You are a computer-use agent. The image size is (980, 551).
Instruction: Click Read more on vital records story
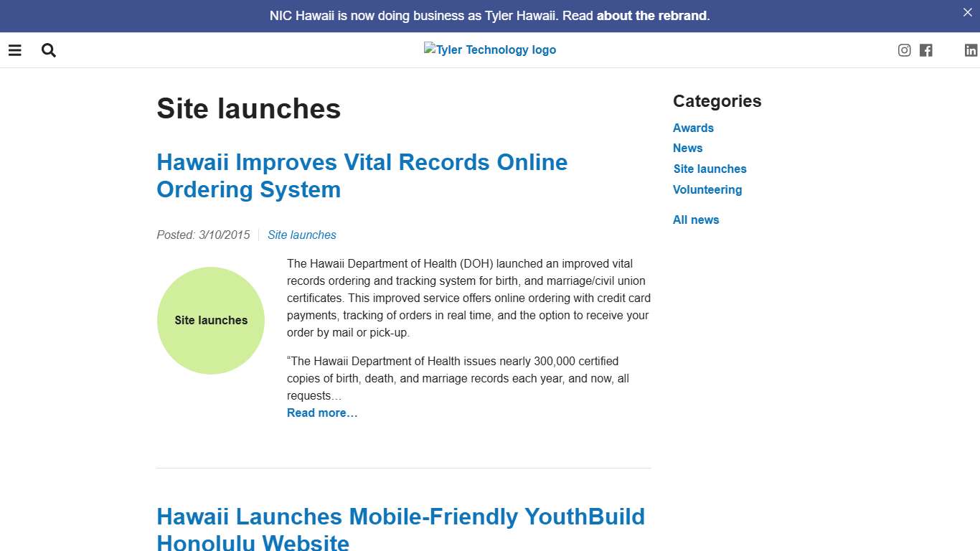[322, 413]
